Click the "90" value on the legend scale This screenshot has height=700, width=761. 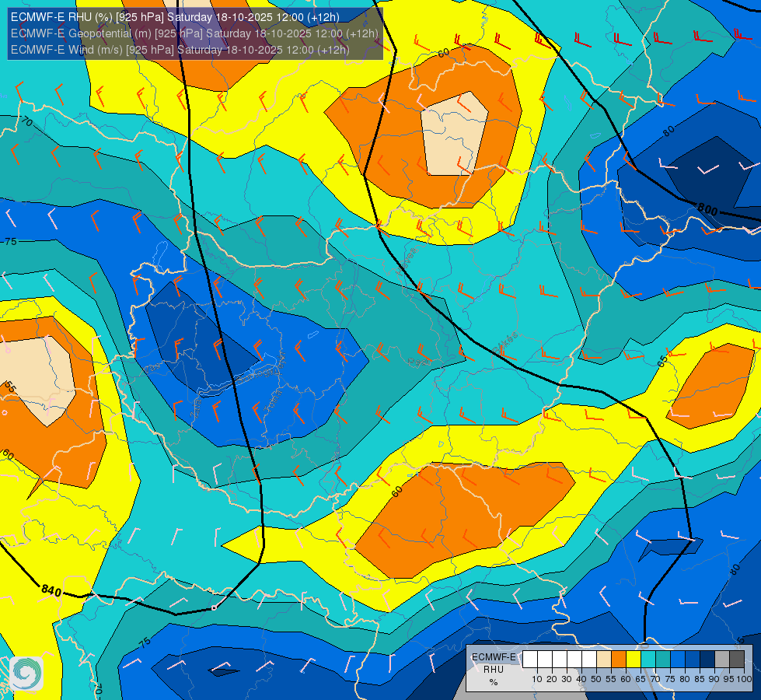pos(714,679)
